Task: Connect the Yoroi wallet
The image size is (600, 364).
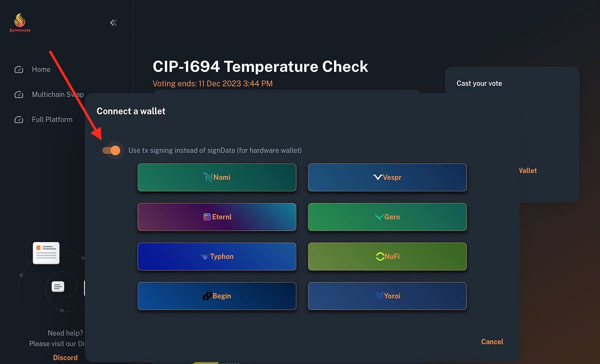Action: click(386, 296)
